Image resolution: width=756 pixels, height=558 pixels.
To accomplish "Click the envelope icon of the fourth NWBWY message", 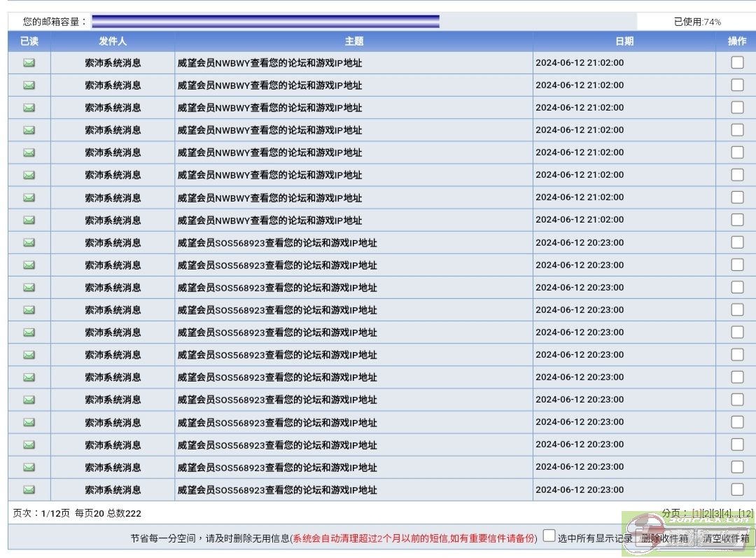I will click(x=29, y=130).
